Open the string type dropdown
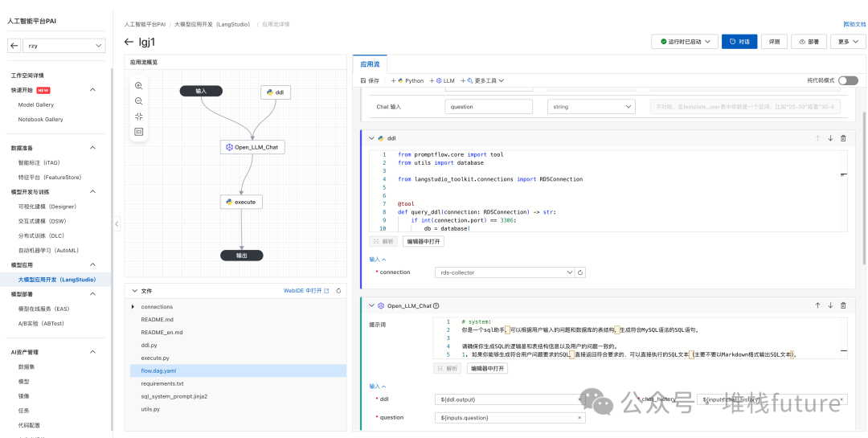868x438 pixels. pos(591,107)
